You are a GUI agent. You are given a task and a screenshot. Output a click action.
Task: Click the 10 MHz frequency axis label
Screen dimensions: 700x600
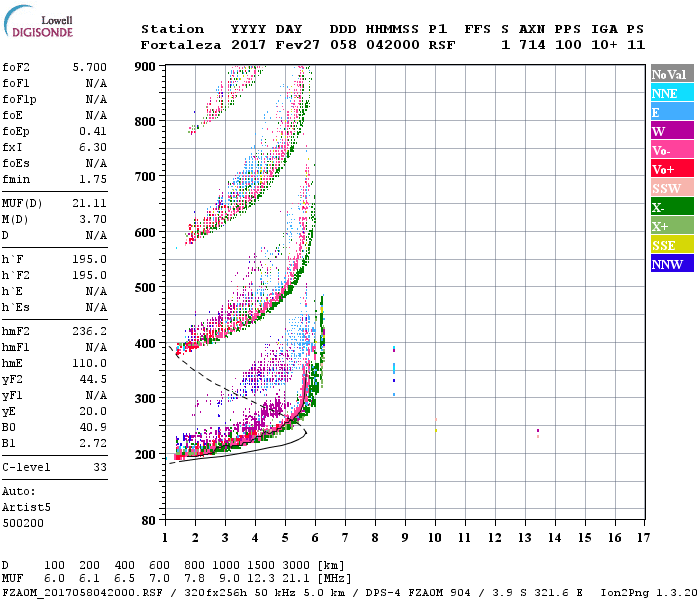[x=435, y=538]
